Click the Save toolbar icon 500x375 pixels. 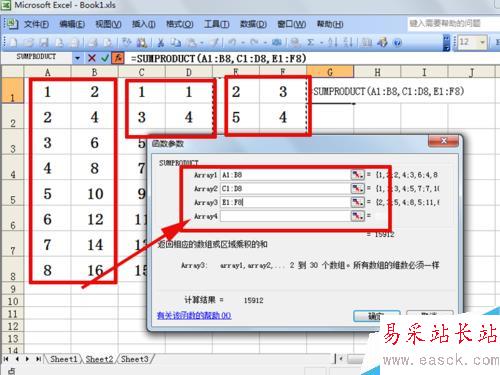(43, 42)
